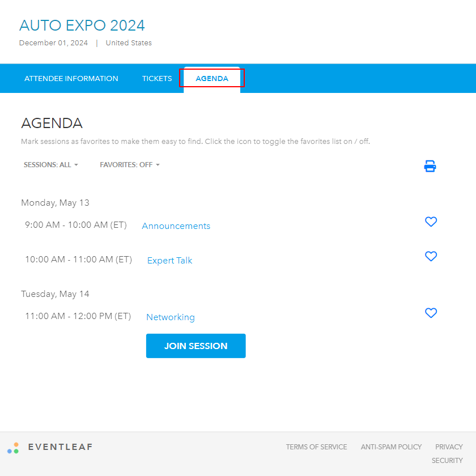
Task: Open the Networking session link
Action: 171,317
